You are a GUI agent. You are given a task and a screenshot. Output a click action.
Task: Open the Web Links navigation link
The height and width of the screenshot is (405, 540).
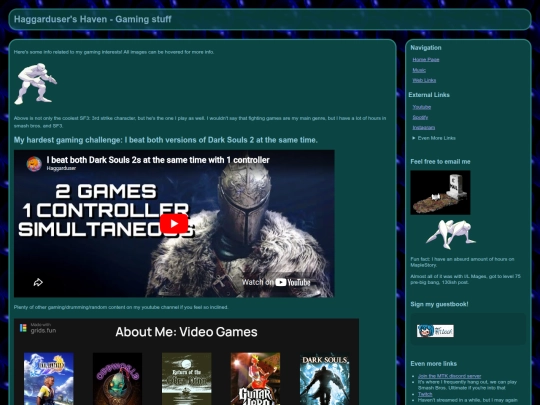pyautogui.click(x=424, y=80)
